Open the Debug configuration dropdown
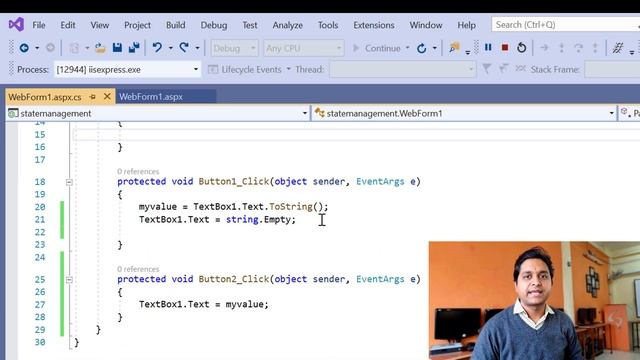This screenshot has width=640, height=360. 234,48
